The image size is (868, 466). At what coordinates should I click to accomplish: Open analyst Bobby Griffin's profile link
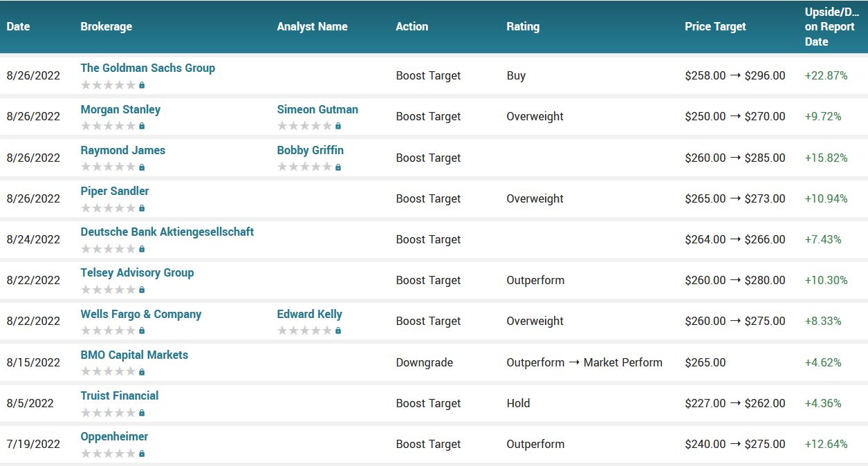click(x=311, y=150)
